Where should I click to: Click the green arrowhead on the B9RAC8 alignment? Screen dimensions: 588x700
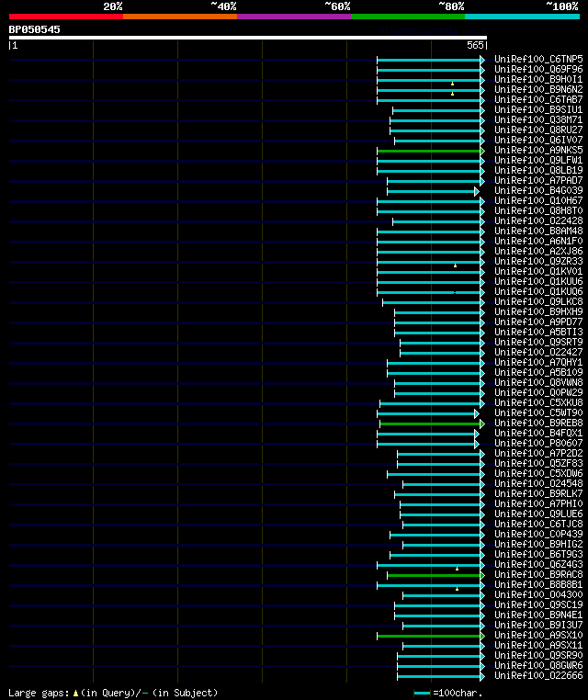pyautogui.click(x=482, y=575)
